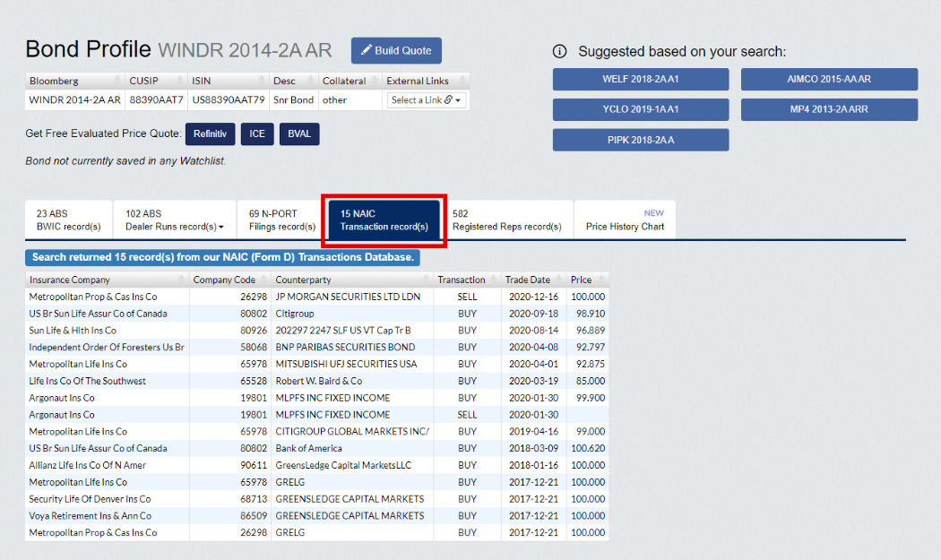Open suggested bond WELF 2018-2A A1
This screenshot has width=941, height=560.
640,80
